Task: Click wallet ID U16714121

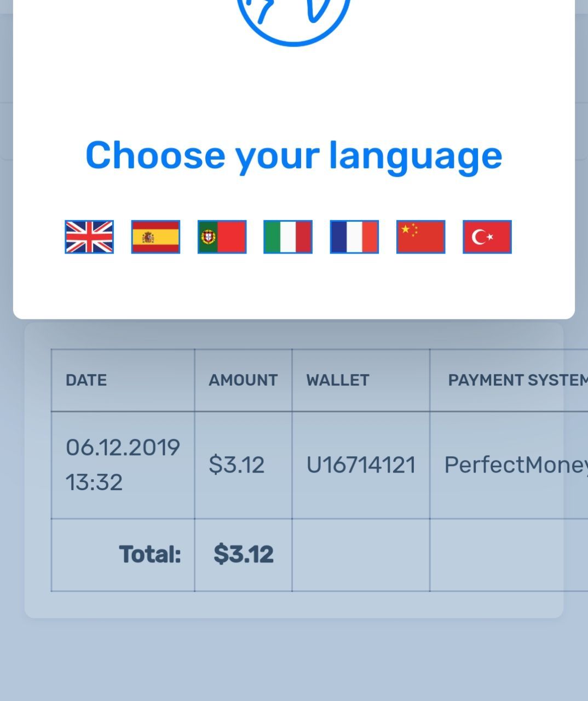Action: [361, 465]
